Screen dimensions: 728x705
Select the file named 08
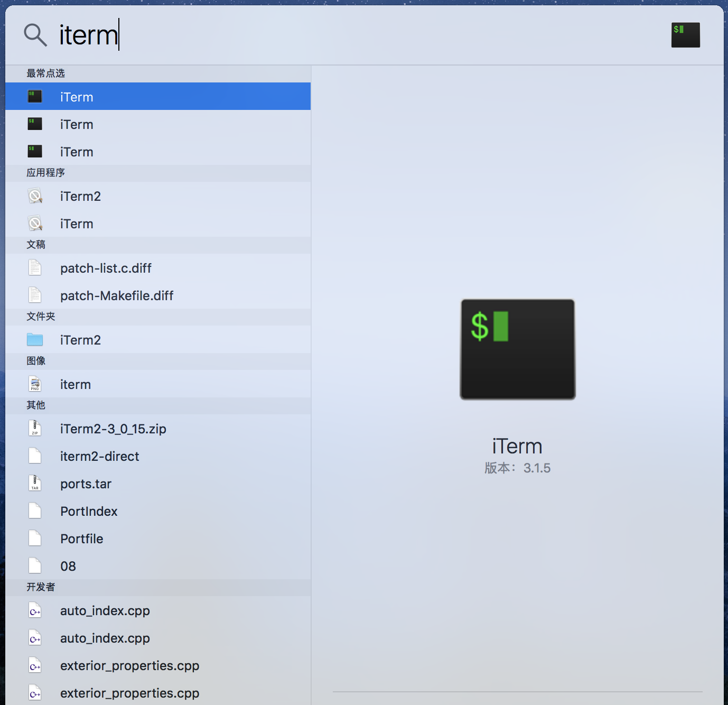click(158, 566)
